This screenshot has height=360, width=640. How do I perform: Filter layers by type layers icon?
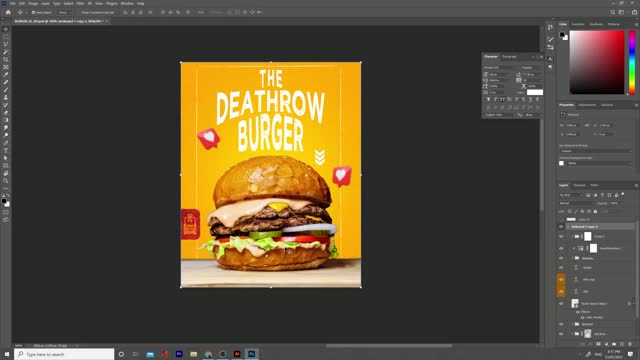602,195
